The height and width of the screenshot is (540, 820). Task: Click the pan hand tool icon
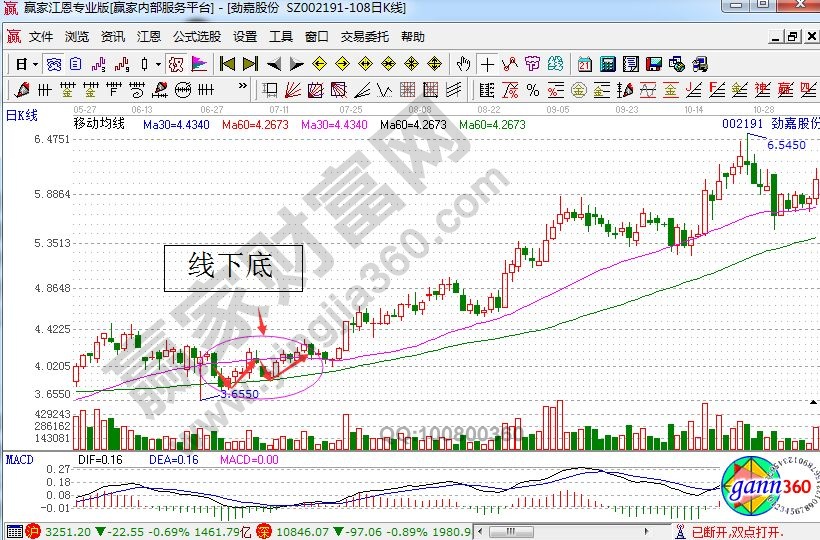point(463,64)
